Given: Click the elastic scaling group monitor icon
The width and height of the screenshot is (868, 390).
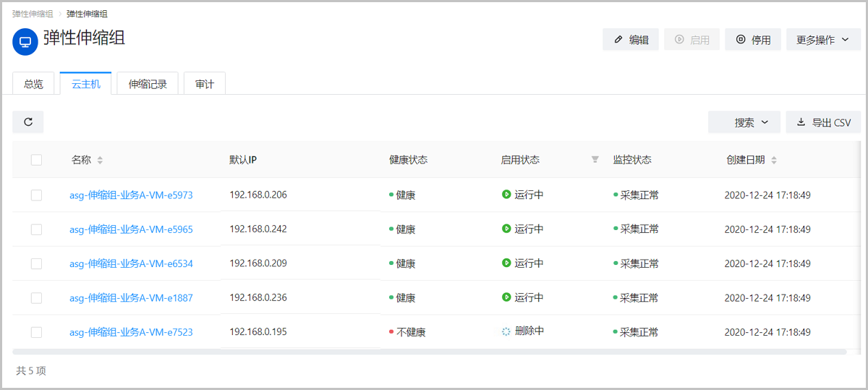Looking at the screenshot, I should (x=25, y=42).
